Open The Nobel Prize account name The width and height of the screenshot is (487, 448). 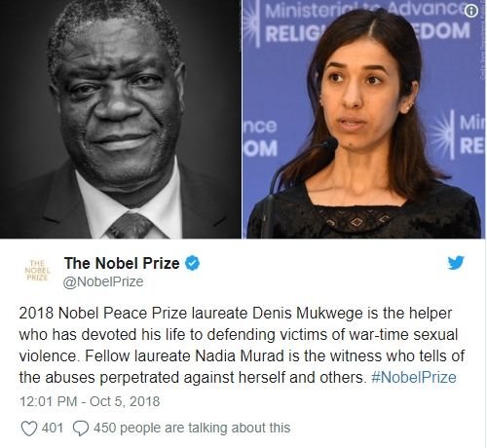pyautogui.click(x=122, y=263)
